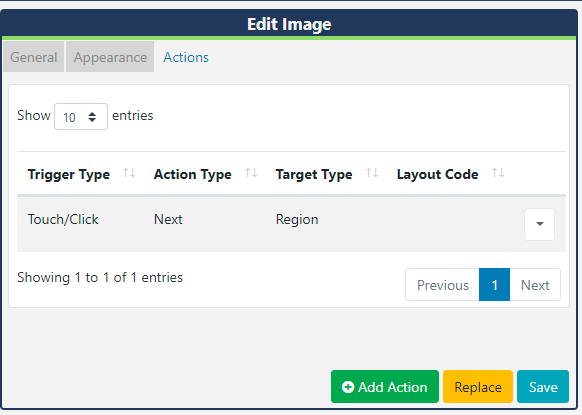This screenshot has height=415, width=582.
Task: Go to Next page in pagination
Action: 535,285
